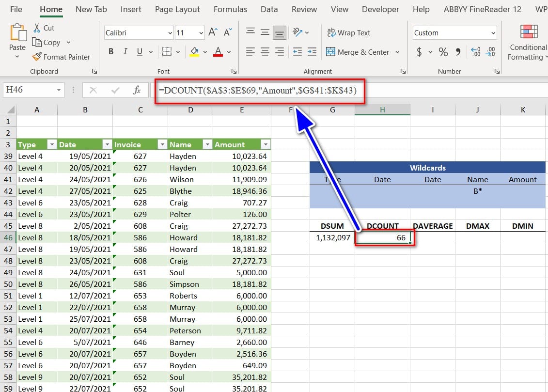Click the Cut button
Screen dimensions: 548x392
coord(44,28)
